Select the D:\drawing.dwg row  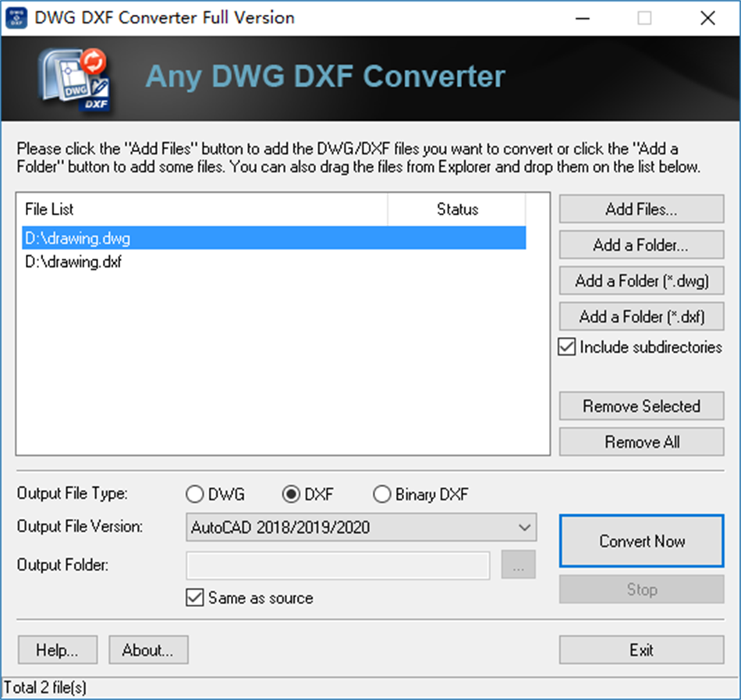coord(274,238)
